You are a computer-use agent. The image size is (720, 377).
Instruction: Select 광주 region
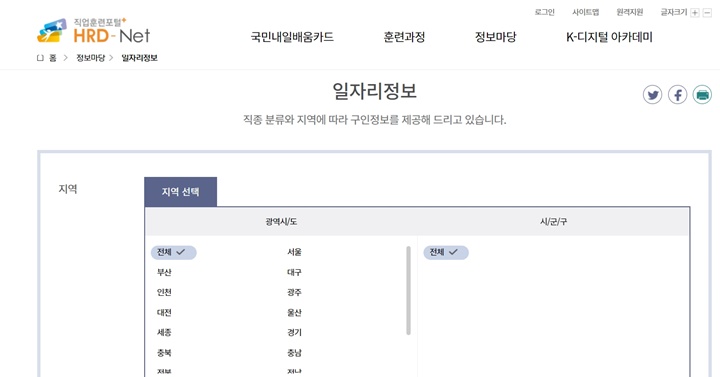(x=294, y=292)
